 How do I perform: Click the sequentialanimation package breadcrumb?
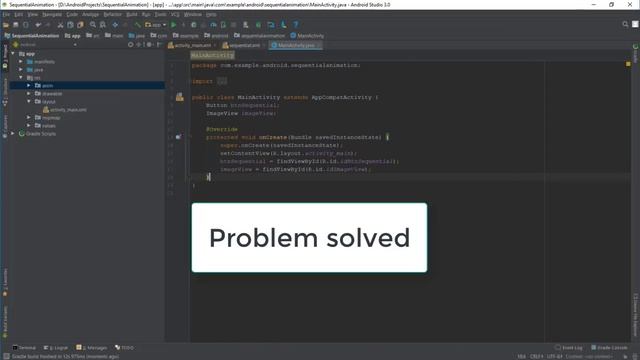(x=259, y=36)
